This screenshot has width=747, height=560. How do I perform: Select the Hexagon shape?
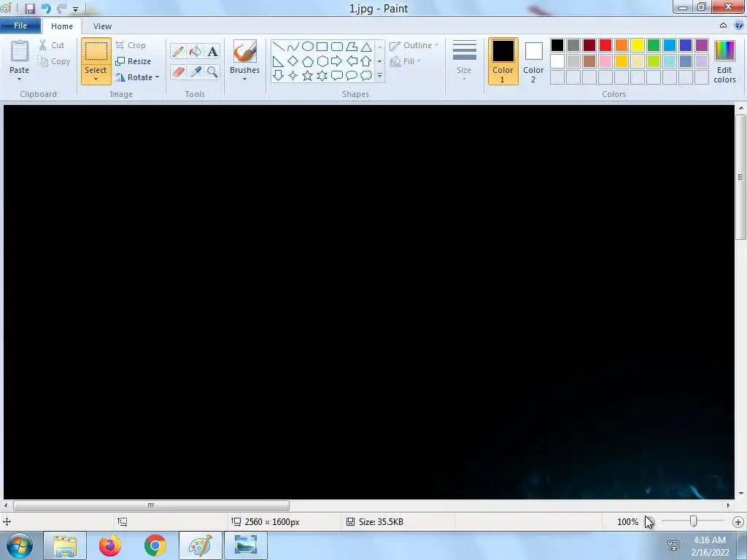322,61
